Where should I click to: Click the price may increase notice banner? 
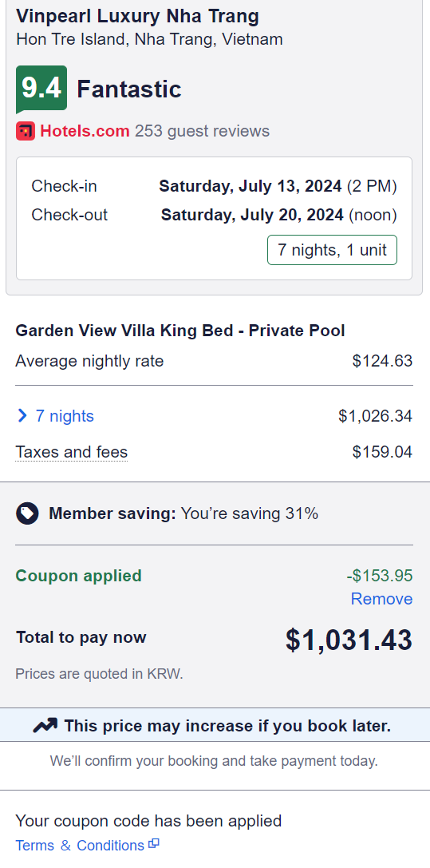(215, 725)
